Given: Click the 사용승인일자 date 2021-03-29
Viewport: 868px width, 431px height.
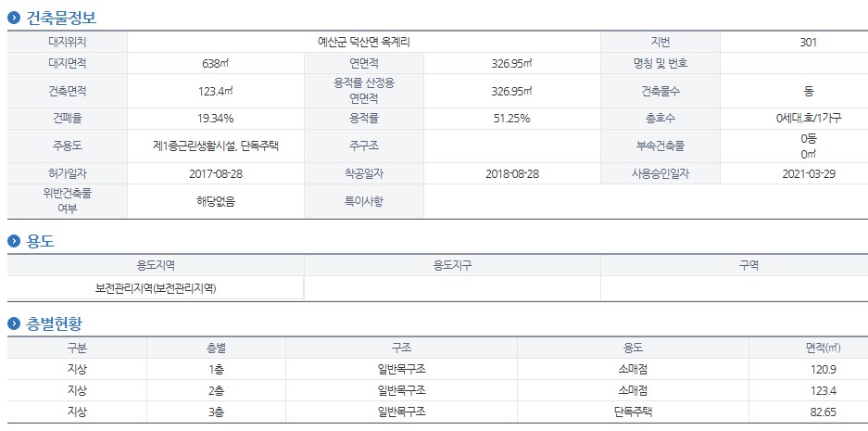Looking at the screenshot, I should 808,173.
